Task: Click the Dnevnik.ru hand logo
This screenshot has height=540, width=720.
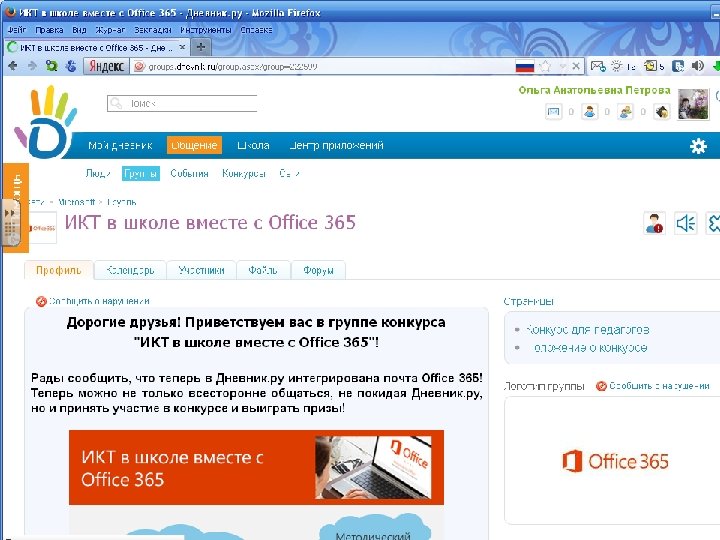Action: pos(45,123)
